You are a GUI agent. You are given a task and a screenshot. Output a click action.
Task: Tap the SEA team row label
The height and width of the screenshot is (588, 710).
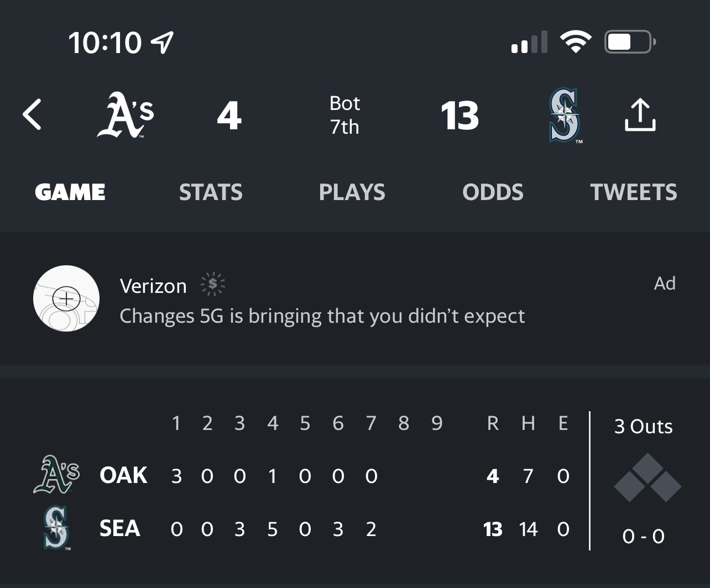(x=120, y=528)
